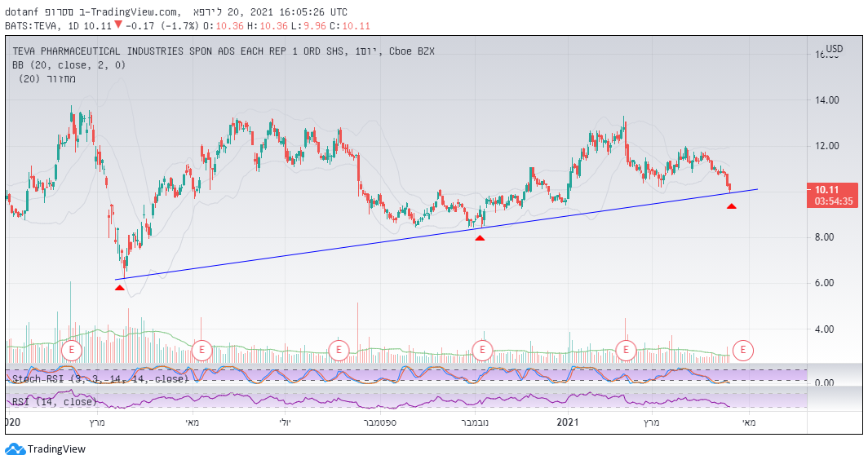The width and height of the screenshot is (868, 464).
Task: Select the earnings E marker after 2021 label
Action: (x=626, y=350)
